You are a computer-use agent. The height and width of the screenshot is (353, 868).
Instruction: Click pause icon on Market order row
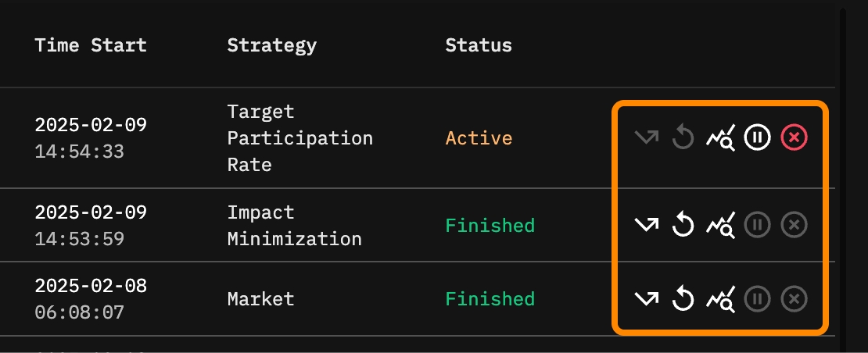(x=757, y=299)
